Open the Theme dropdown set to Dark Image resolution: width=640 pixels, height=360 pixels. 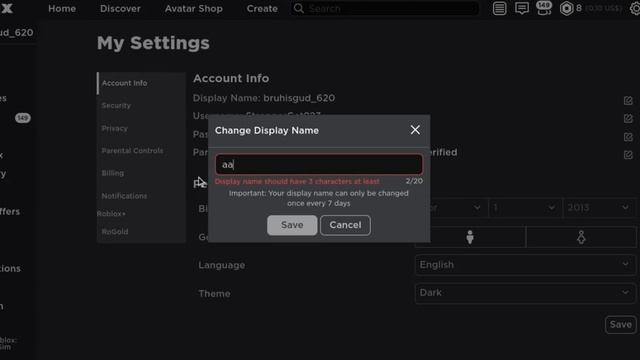coord(525,293)
